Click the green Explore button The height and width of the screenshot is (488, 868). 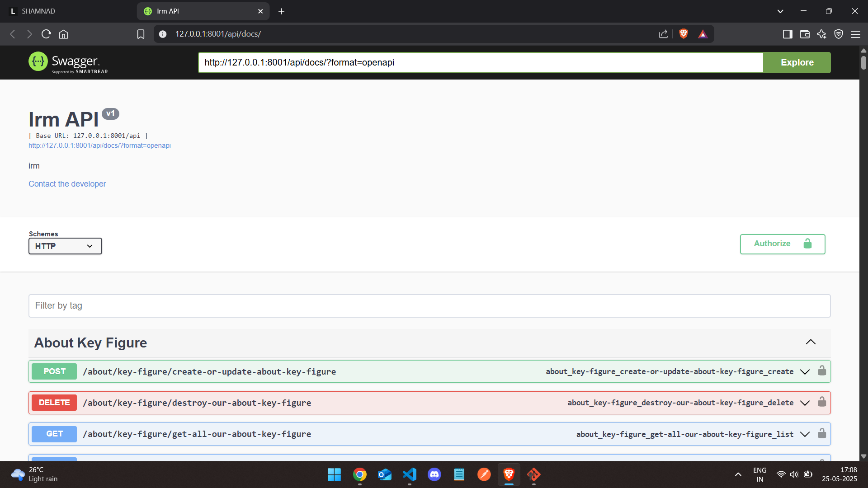pos(797,62)
